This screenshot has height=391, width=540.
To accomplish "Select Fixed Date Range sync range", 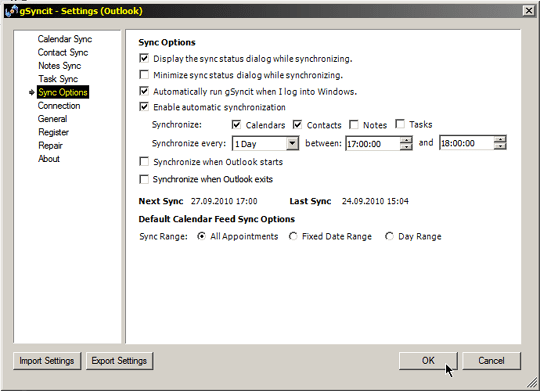I will pos(293,236).
